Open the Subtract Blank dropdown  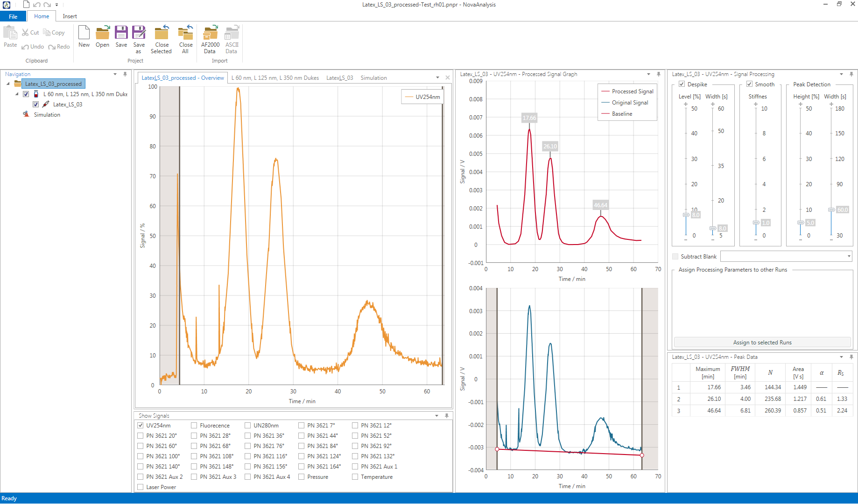848,256
